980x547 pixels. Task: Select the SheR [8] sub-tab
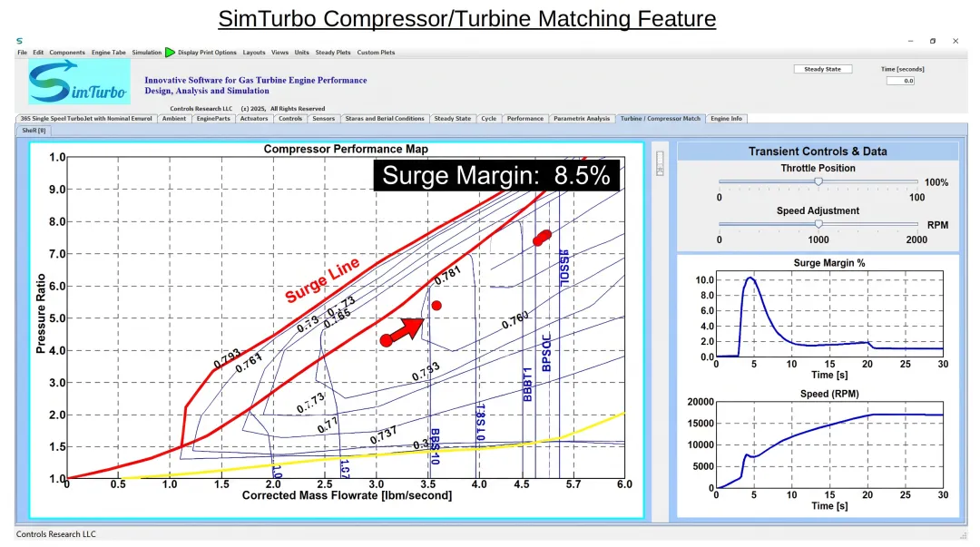pyautogui.click(x=34, y=131)
